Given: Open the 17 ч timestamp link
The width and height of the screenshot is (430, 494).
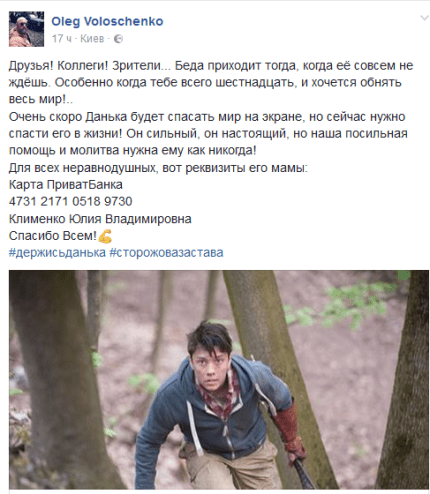Looking at the screenshot, I should (x=62, y=39).
